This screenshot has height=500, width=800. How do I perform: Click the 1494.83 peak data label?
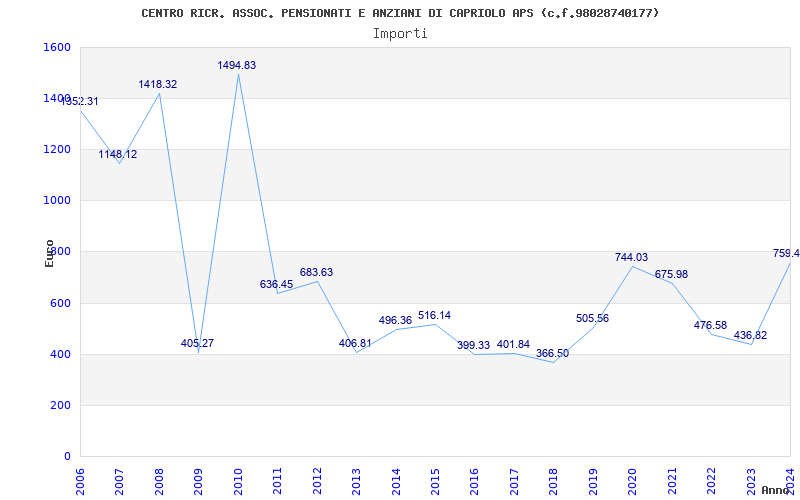click(237, 65)
